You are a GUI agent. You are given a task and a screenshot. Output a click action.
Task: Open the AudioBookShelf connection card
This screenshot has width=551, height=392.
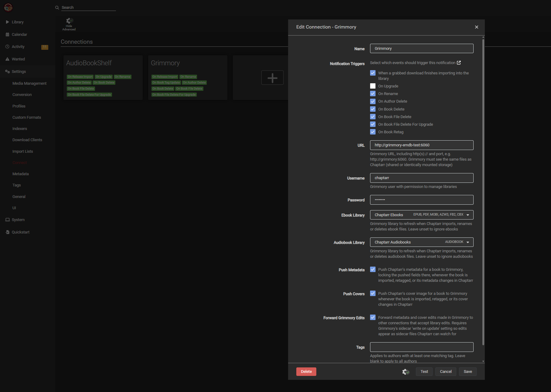coord(103,77)
